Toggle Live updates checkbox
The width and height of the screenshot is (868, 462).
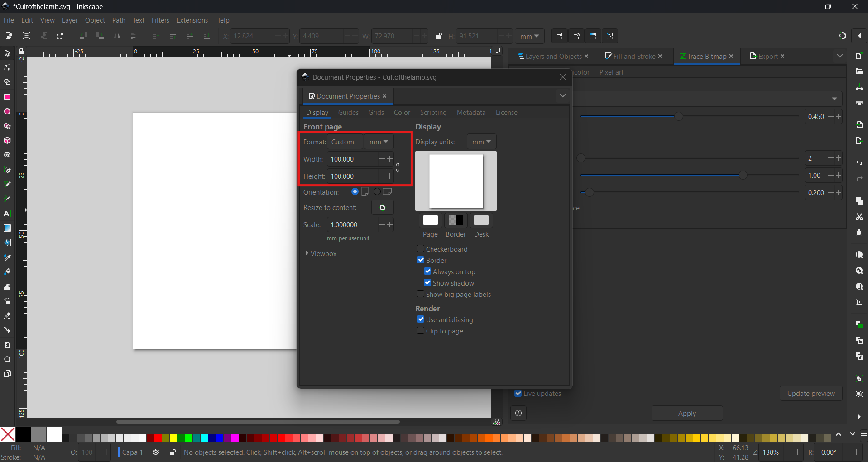pyautogui.click(x=518, y=394)
